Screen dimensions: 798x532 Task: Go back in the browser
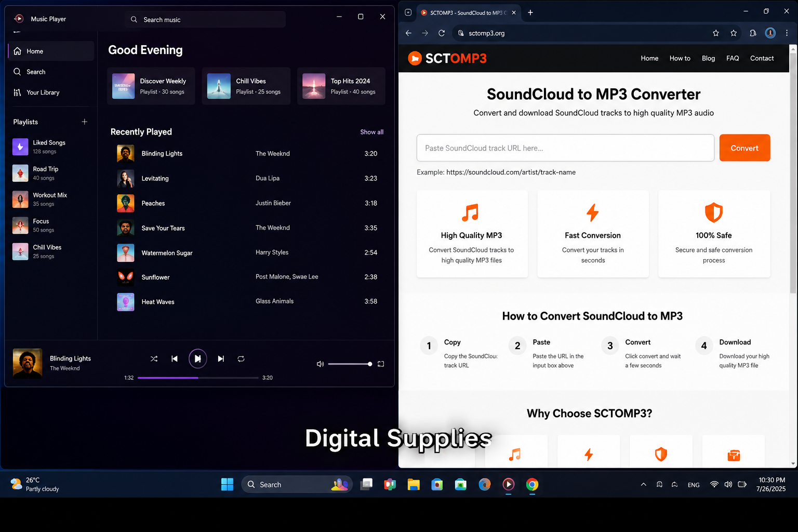tap(408, 33)
